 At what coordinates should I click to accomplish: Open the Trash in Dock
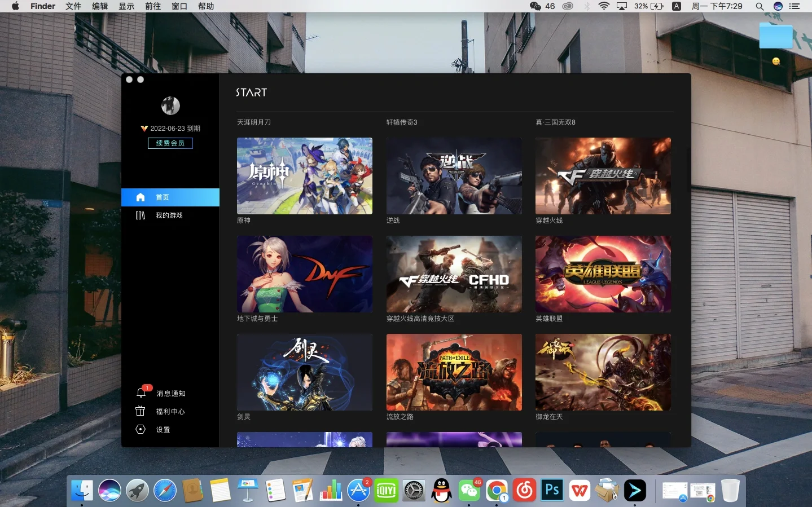point(730,491)
